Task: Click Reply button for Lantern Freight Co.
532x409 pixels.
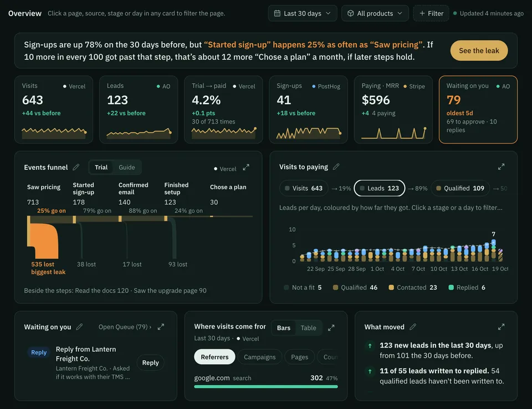Action: point(150,362)
